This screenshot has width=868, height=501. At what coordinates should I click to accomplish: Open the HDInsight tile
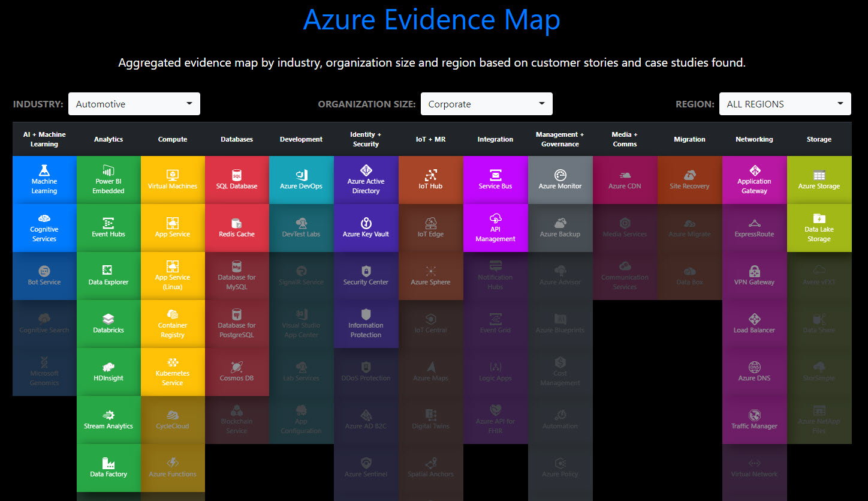point(108,372)
